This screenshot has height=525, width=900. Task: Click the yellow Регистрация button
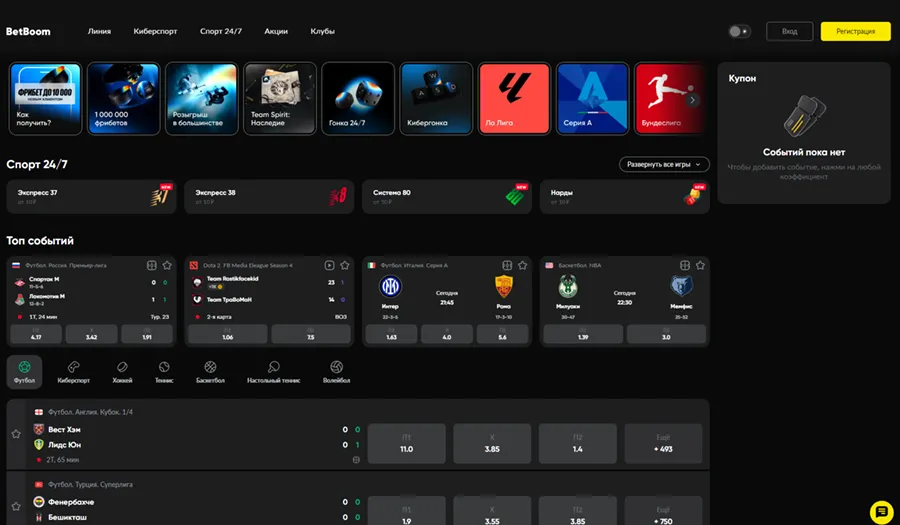pos(855,32)
